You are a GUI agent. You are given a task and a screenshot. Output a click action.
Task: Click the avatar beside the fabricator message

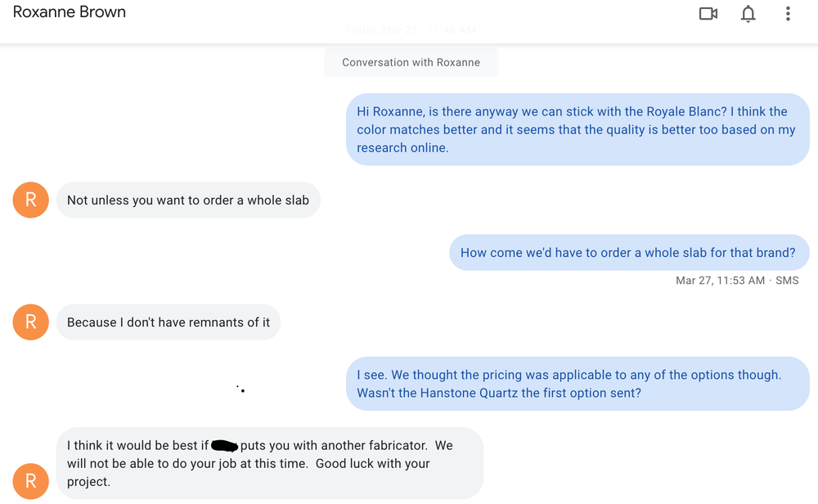point(31,480)
